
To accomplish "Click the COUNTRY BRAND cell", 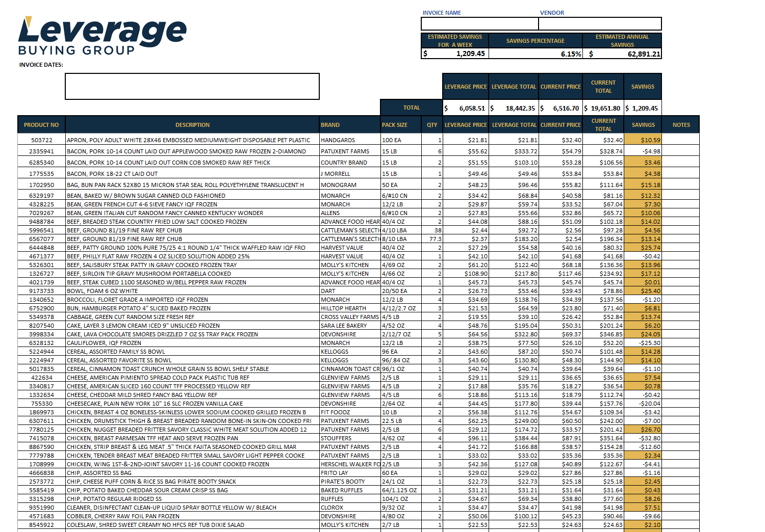I will (x=350, y=163).
